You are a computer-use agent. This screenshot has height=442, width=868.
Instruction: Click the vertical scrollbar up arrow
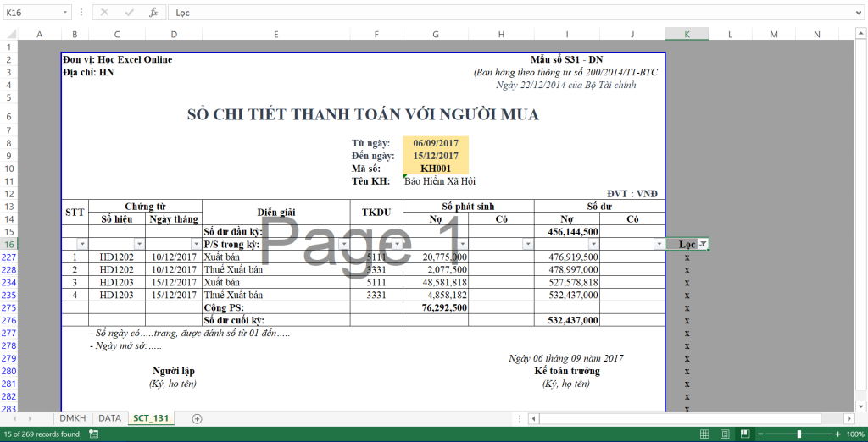coord(862,34)
